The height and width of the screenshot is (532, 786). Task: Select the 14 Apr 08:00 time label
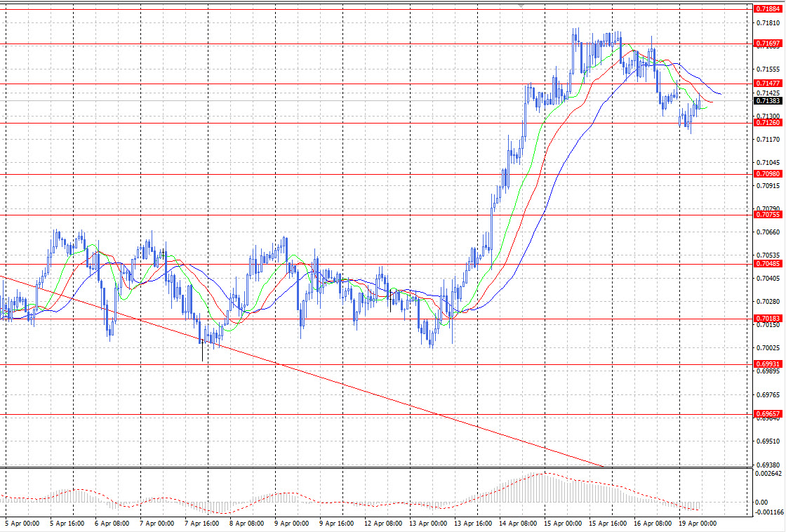518,524
